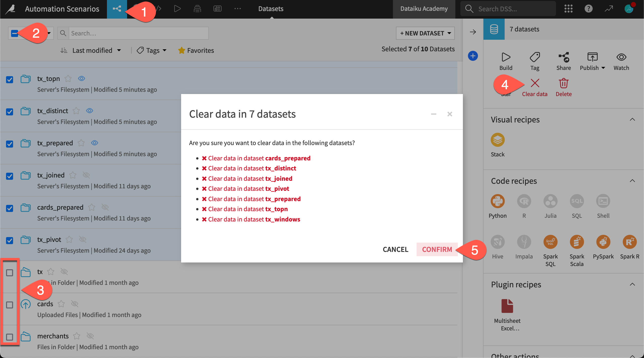The height and width of the screenshot is (358, 644).
Task: Open the select-all checkbox dropdown arrow
Action: 49,33
